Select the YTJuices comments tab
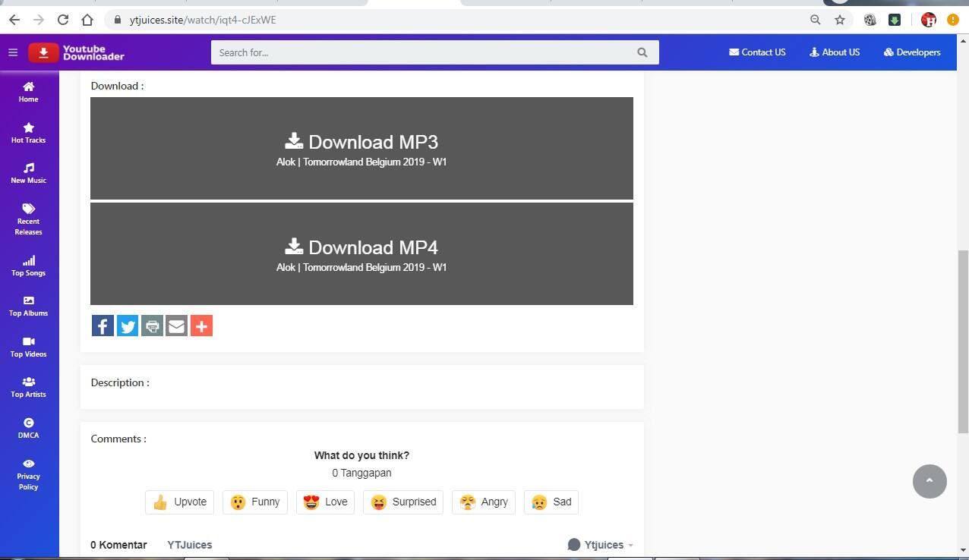Image resolution: width=969 pixels, height=560 pixels. [x=190, y=545]
